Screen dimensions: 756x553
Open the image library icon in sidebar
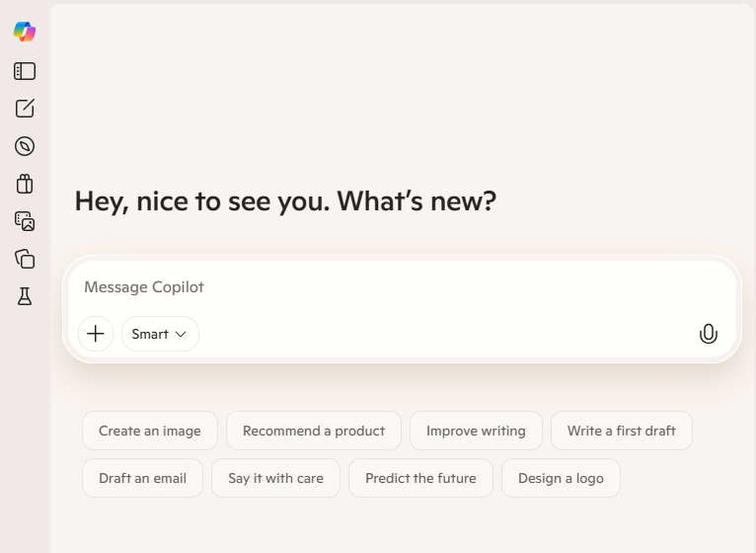[x=25, y=221]
